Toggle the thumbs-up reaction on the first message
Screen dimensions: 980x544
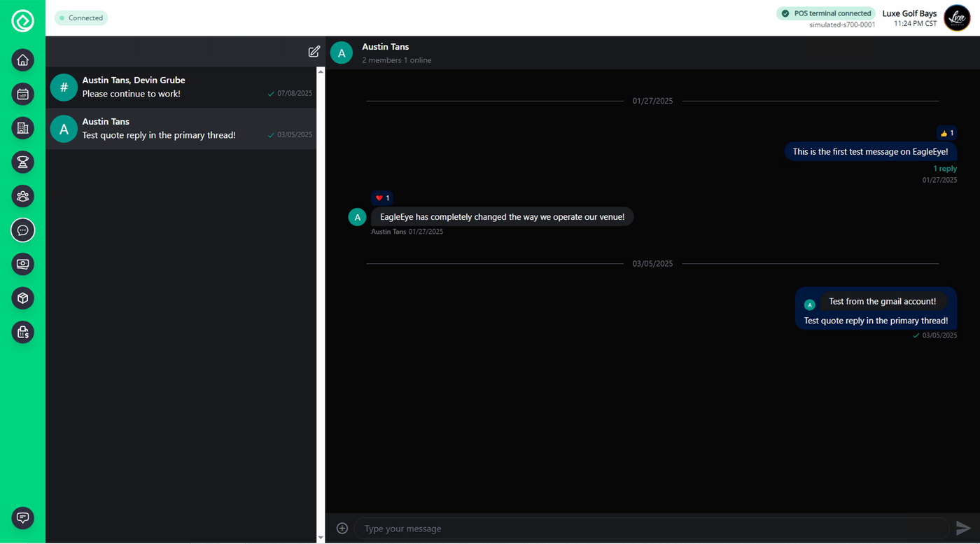coord(946,132)
